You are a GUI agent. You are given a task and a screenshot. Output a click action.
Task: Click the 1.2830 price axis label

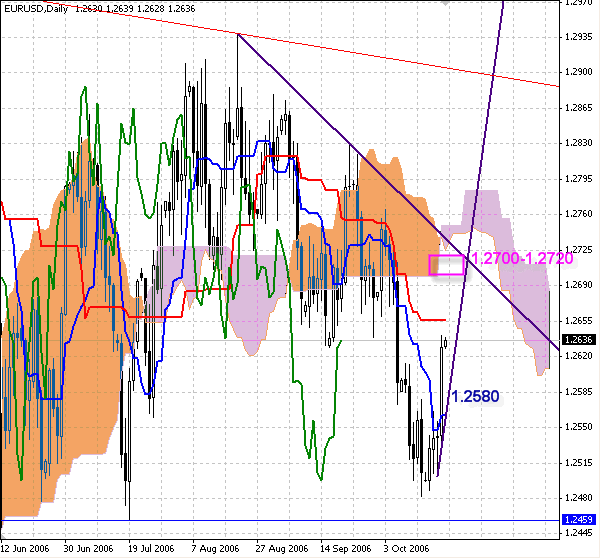(579, 143)
